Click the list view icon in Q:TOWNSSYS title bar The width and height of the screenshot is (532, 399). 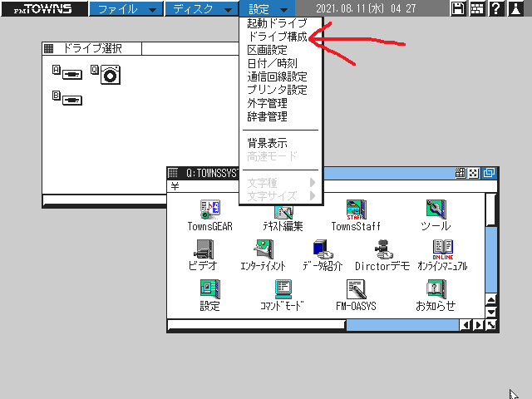[461, 173]
